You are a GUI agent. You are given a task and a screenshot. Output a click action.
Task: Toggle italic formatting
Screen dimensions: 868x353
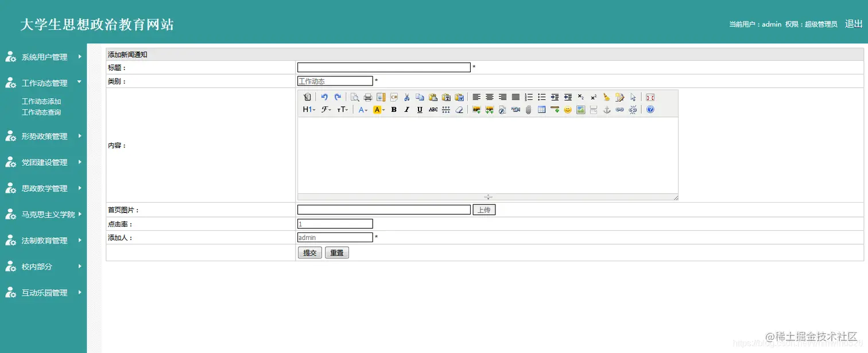[406, 110]
